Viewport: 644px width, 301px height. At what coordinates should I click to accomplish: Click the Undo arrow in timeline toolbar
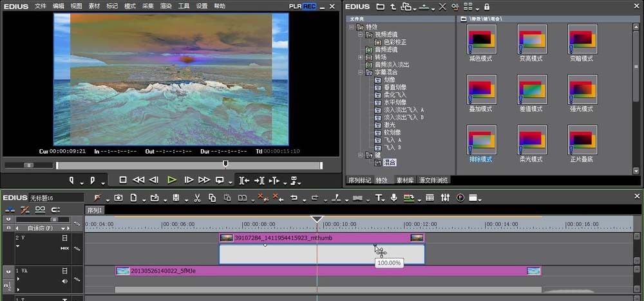[294, 198]
